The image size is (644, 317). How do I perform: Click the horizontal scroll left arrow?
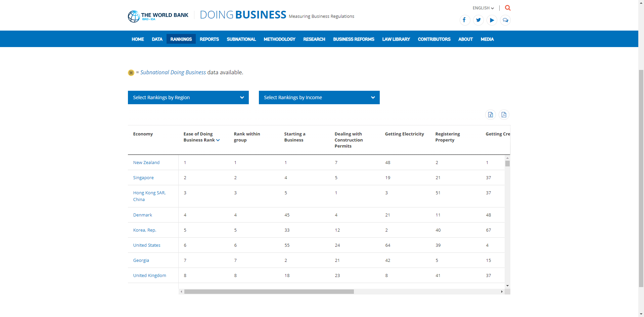pyautogui.click(x=181, y=291)
